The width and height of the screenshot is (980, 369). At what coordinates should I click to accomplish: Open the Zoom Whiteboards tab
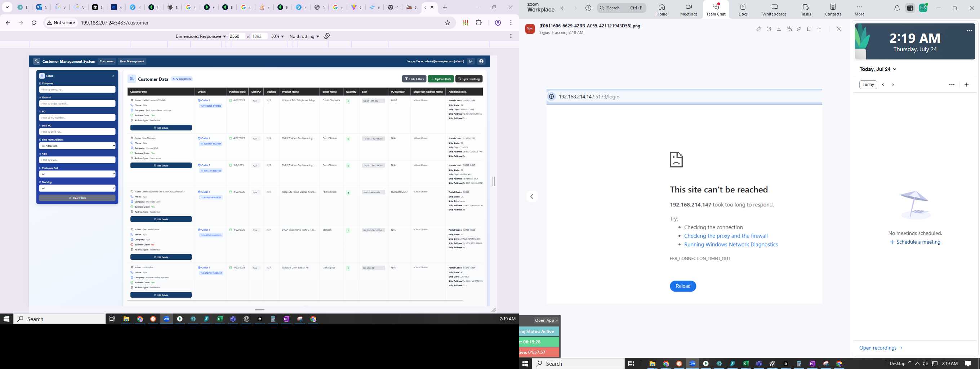point(774,10)
